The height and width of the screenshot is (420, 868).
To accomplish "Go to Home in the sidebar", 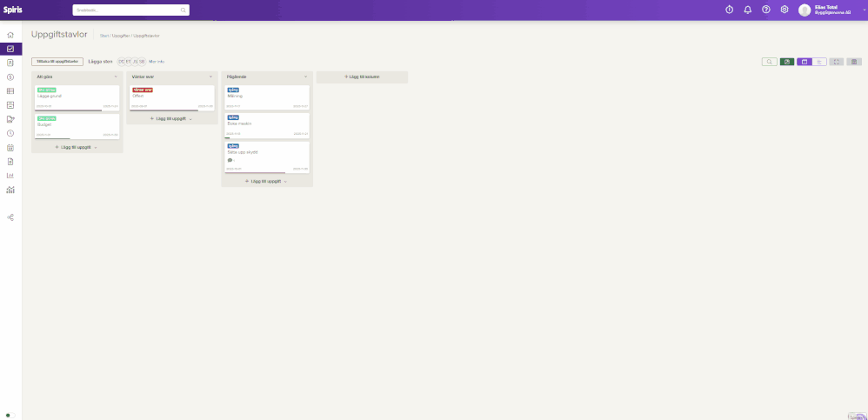I will [x=10, y=35].
